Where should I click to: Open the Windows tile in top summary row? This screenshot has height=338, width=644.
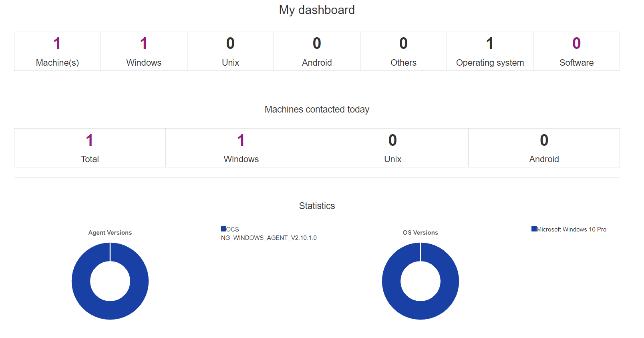click(x=144, y=51)
